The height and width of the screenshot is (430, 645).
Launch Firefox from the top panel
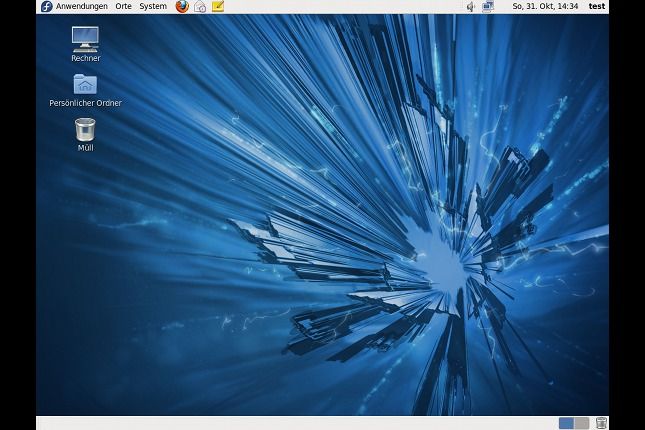pos(182,7)
